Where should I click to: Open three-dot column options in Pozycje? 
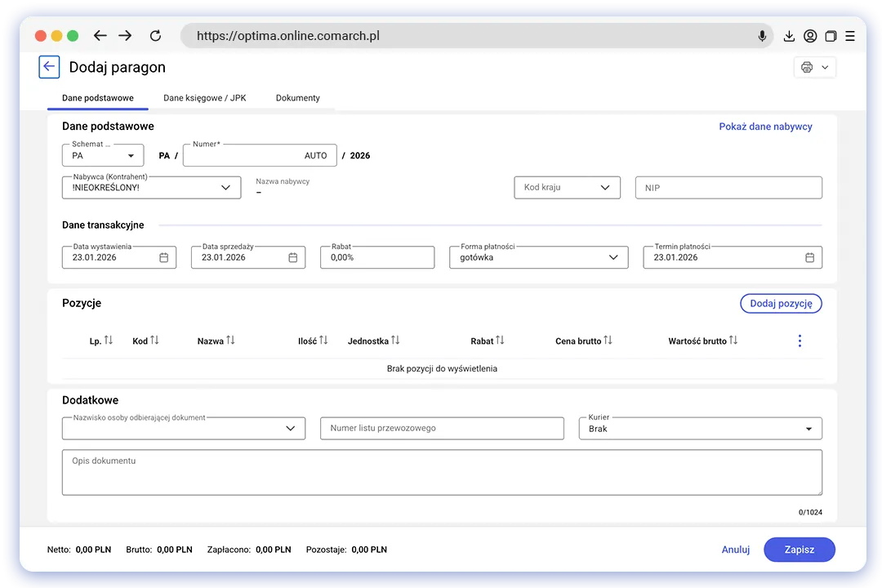tap(800, 341)
